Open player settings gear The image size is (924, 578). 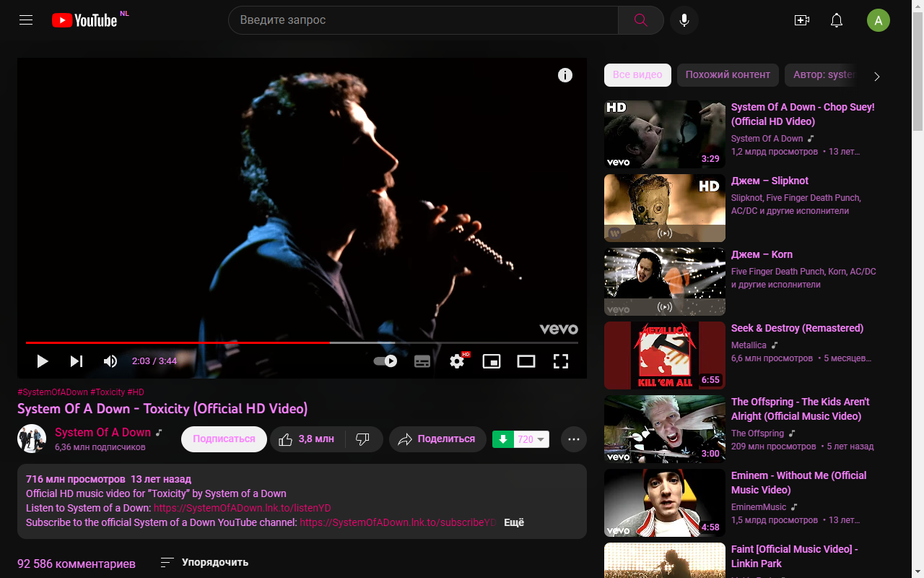457,361
